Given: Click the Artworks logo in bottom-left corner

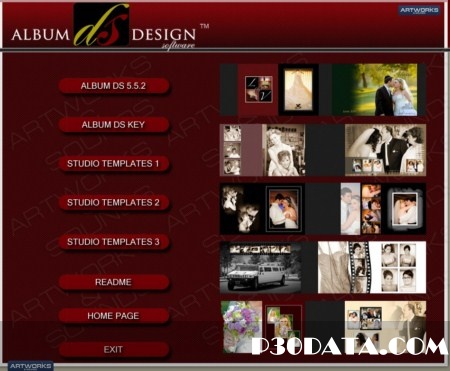Looking at the screenshot, I should [x=30, y=366].
